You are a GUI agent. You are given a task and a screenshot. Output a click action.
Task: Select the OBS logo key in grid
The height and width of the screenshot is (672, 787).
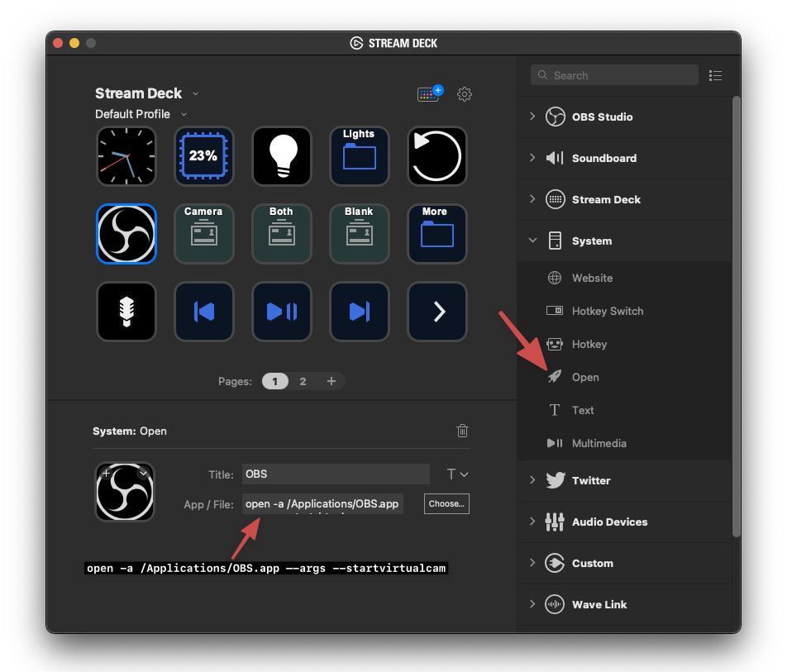(x=126, y=234)
